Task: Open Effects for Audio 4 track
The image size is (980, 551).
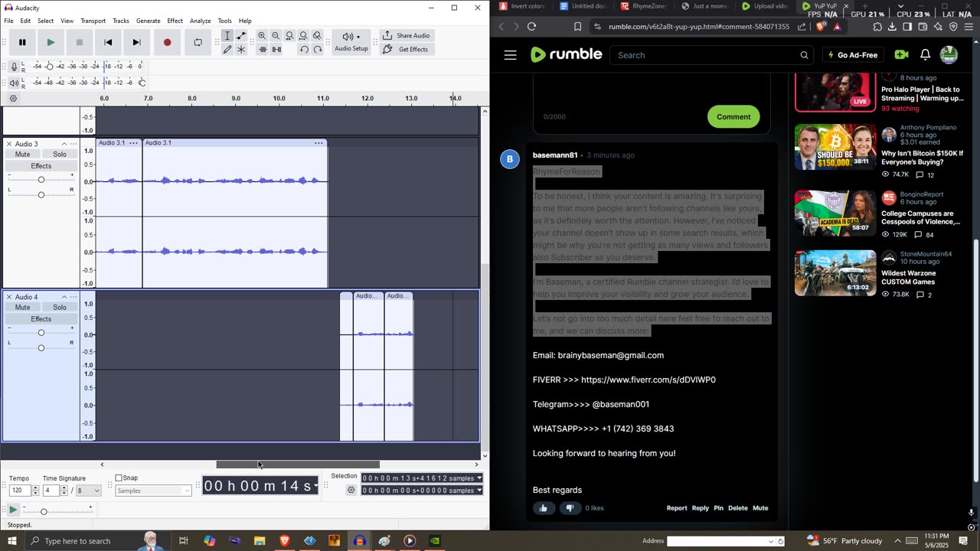Action: tap(41, 319)
